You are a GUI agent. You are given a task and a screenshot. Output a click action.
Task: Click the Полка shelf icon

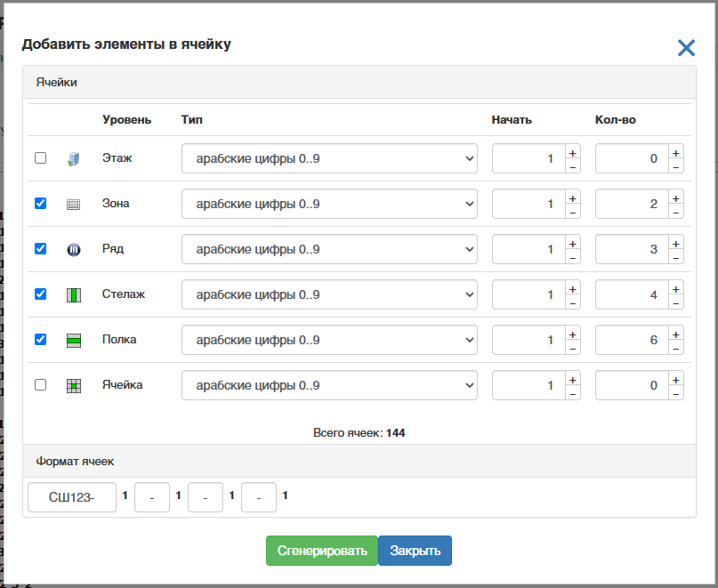click(x=74, y=340)
